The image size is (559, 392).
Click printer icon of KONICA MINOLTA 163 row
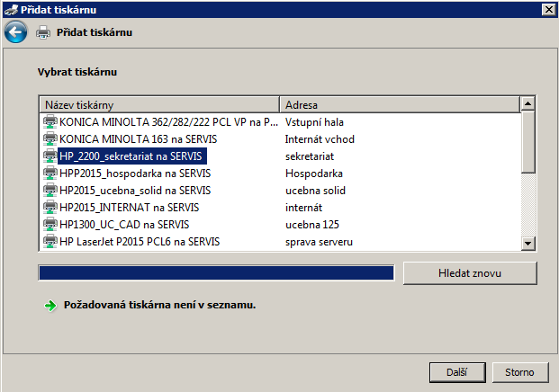point(50,138)
